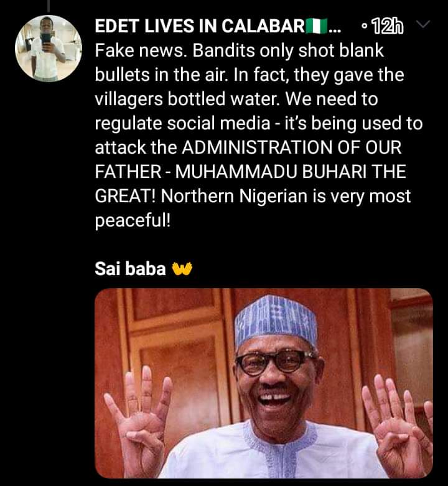Viewport: 448px width, 486px height.
Task: Click the bold 'Sai baba' text
Action: point(130,269)
